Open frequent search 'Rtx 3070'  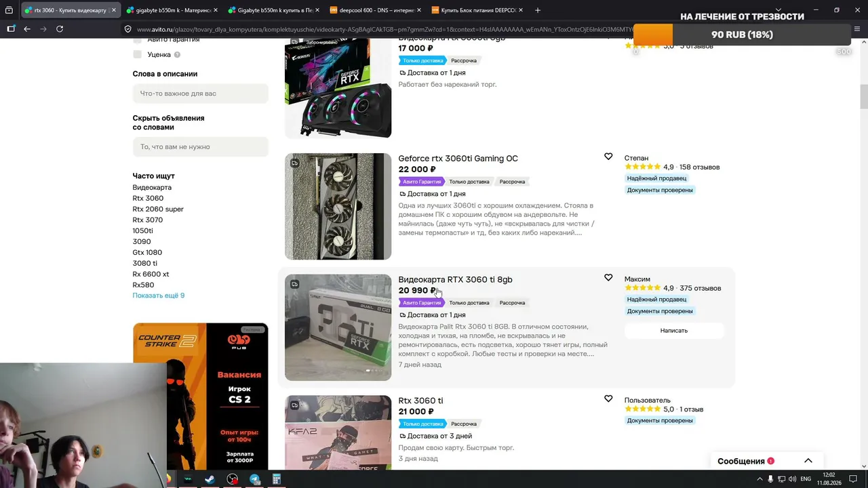click(148, 220)
